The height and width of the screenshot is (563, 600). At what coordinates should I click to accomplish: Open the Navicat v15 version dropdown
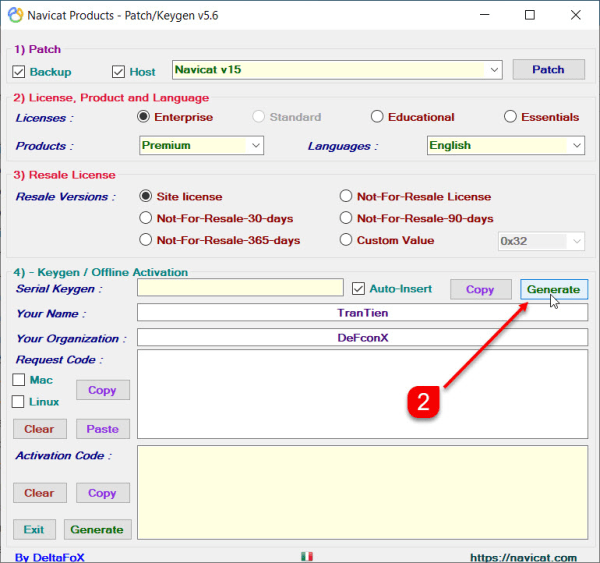click(337, 70)
